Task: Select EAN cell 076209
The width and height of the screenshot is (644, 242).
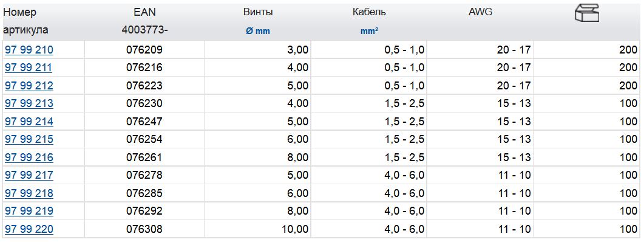Action: coord(144,50)
